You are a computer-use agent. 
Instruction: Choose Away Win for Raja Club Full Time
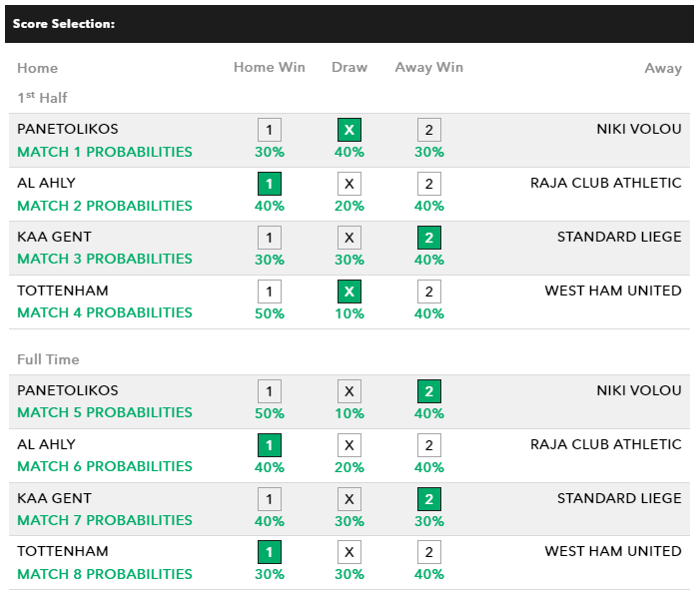pyautogui.click(x=428, y=445)
